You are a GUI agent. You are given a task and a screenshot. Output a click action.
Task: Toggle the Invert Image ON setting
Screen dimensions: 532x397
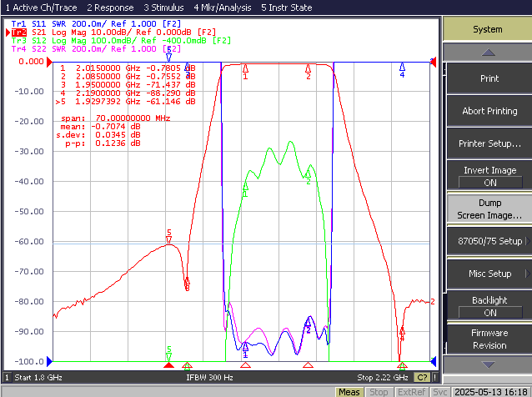click(x=489, y=176)
